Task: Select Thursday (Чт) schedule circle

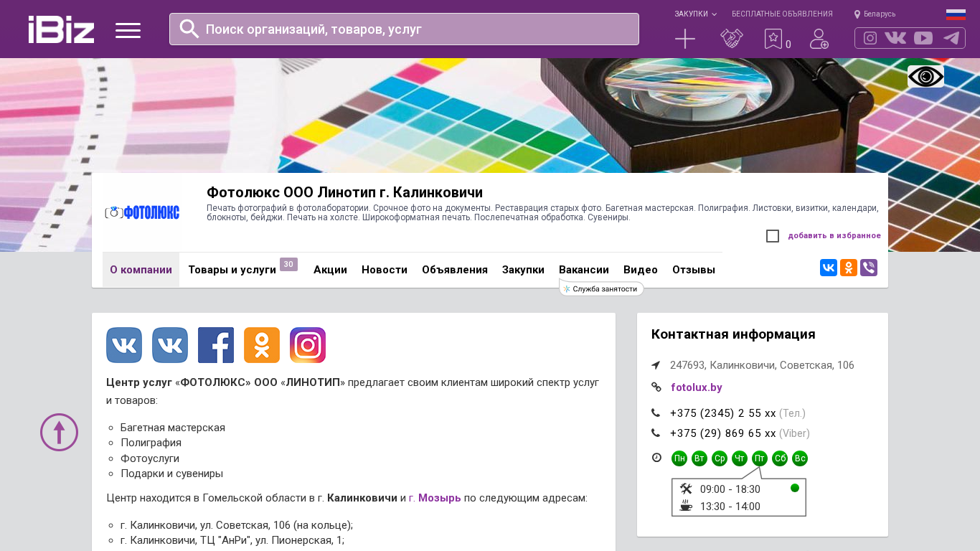Action: tap(740, 458)
